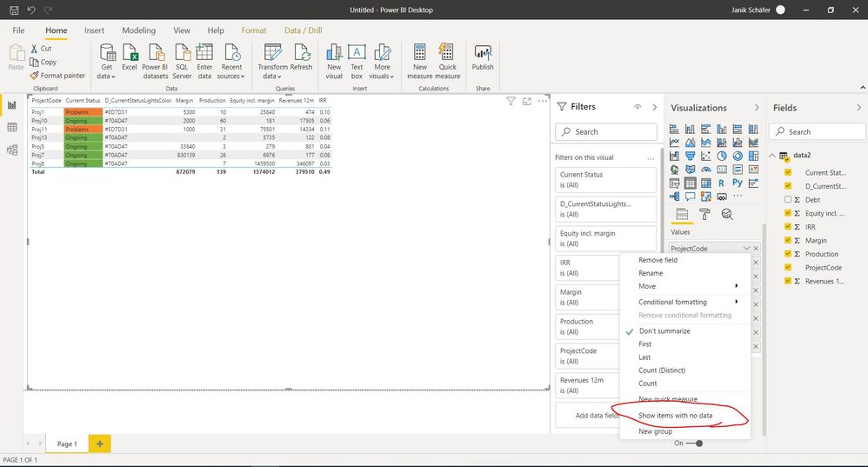
Task: Insert a Text box
Action: (x=357, y=62)
